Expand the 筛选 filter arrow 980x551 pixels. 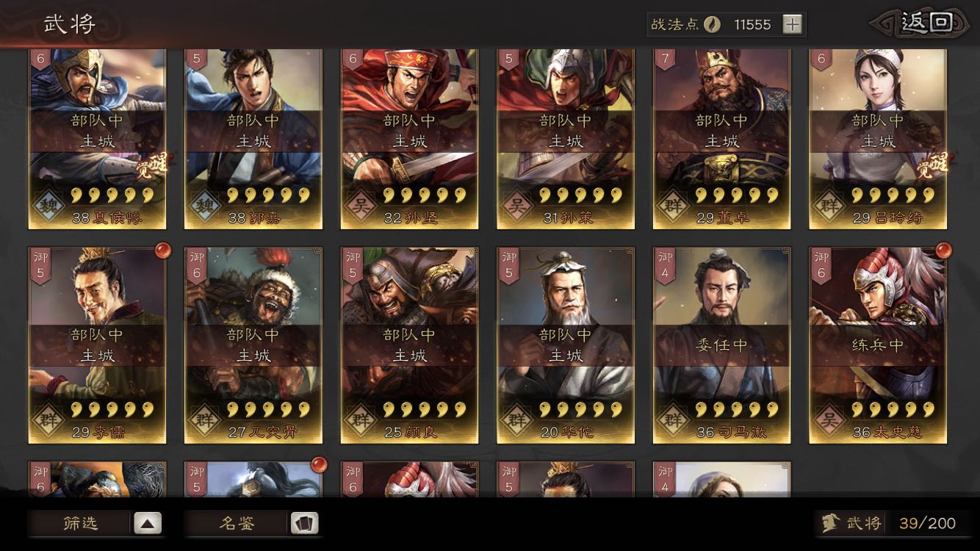tap(147, 523)
